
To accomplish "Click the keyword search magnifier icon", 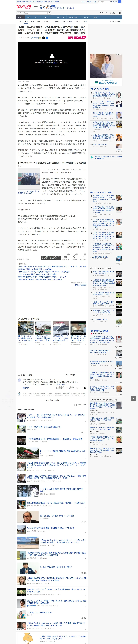I will [49, 13].
